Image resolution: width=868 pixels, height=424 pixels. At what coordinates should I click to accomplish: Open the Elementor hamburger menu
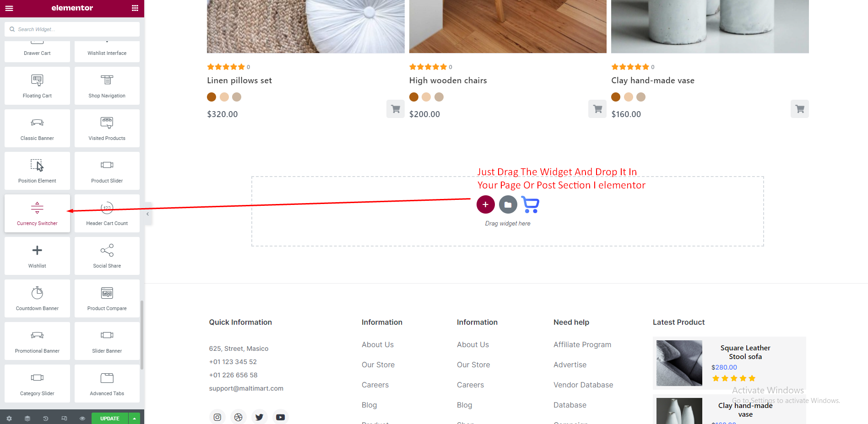tap(9, 8)
